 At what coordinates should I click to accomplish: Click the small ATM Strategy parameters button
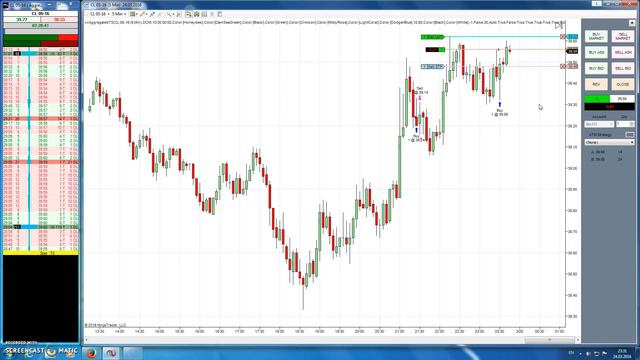click(630, 134)
